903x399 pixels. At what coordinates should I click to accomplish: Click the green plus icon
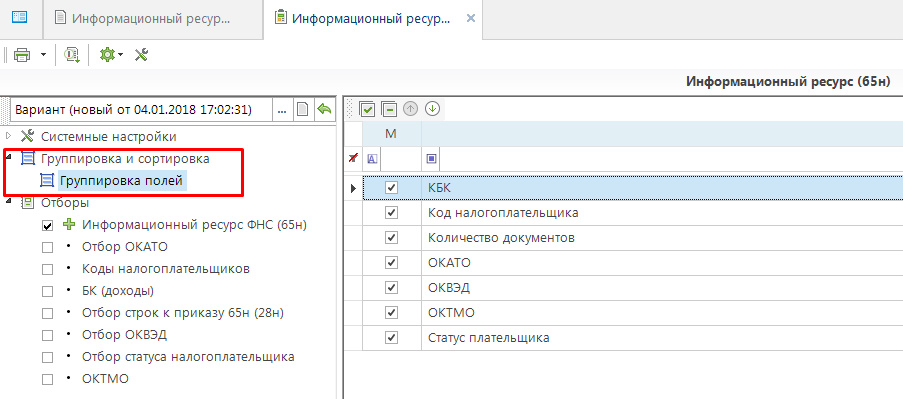point(69,225)
